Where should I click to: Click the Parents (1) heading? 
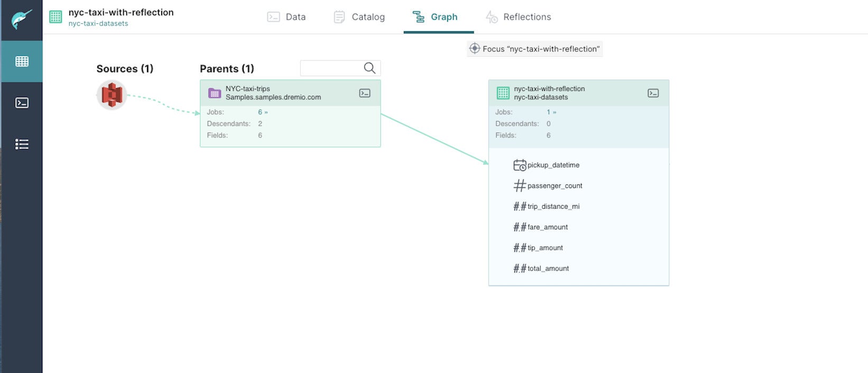(x=227, y=69)
